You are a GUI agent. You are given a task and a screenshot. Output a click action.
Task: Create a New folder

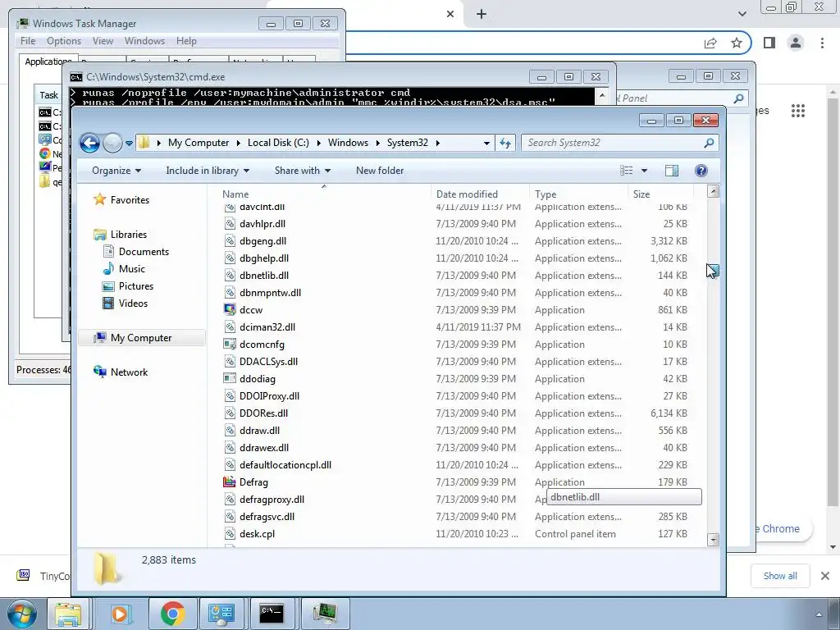[380, 171]
